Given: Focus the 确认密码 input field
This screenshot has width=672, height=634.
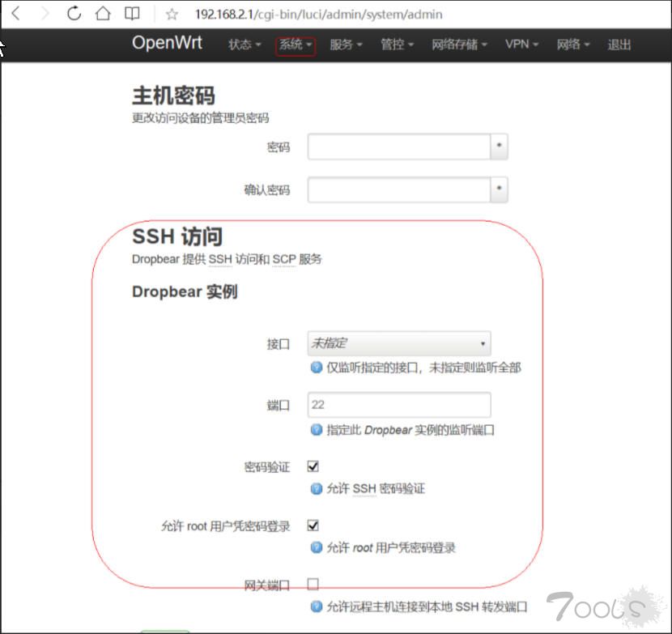Looking at the screenshot, I should point(399,189).
